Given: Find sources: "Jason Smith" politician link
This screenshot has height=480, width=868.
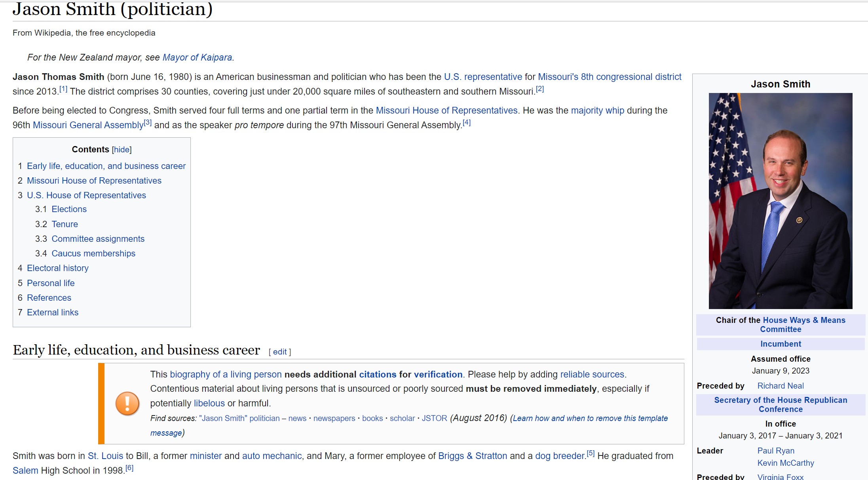Looking at the screenshot, I should click(239, 418).
